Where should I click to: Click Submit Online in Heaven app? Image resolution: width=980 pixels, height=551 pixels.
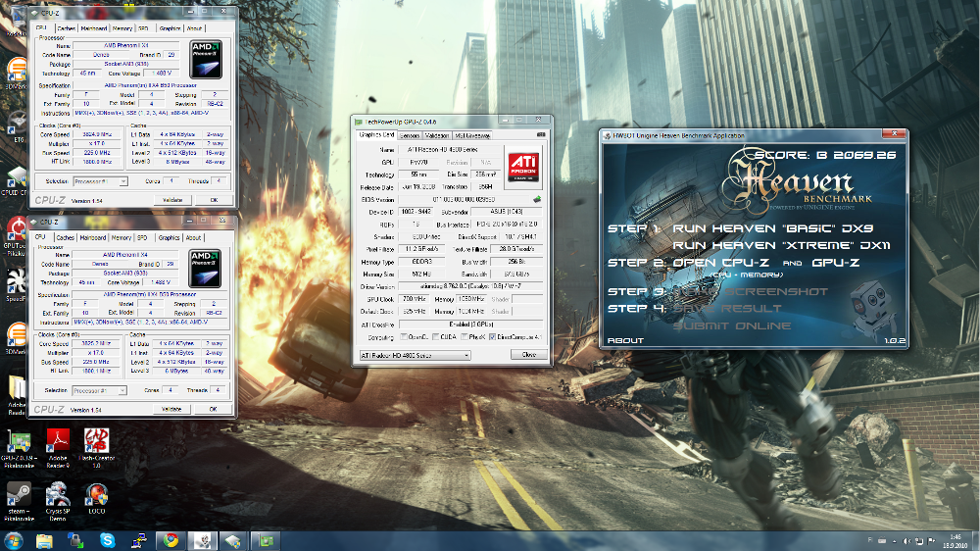732,326
